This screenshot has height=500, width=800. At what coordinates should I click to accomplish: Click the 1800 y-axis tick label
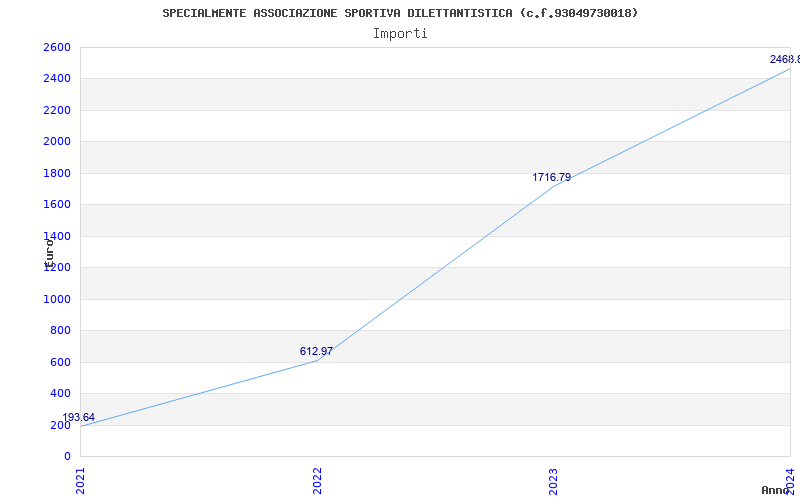57,173
